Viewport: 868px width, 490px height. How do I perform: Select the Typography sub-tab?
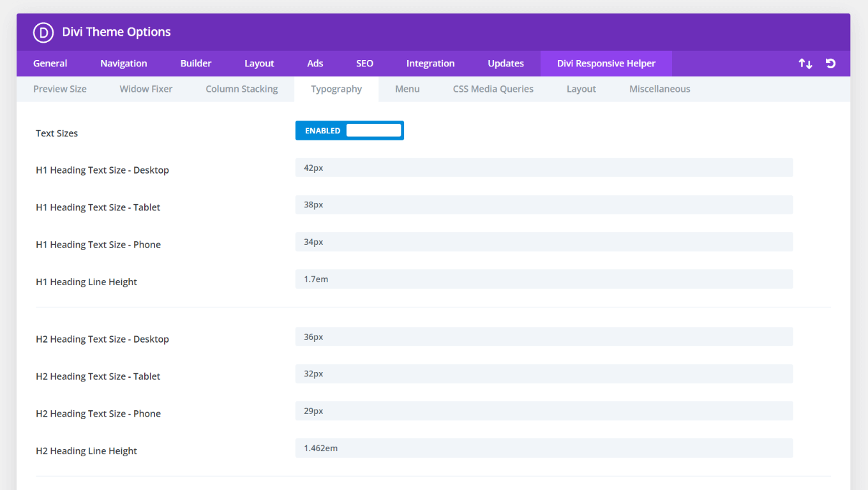click(336, 89)
